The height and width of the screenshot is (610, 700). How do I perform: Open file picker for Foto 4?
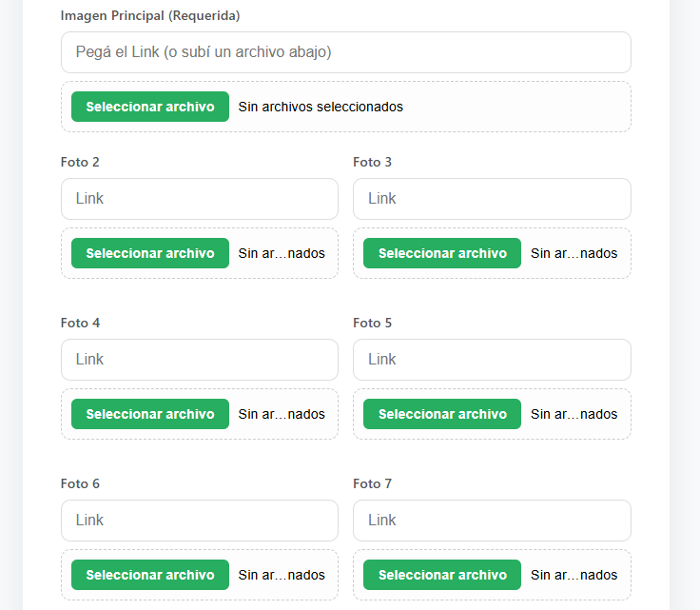pyautogui.click(x=150, y=414)
